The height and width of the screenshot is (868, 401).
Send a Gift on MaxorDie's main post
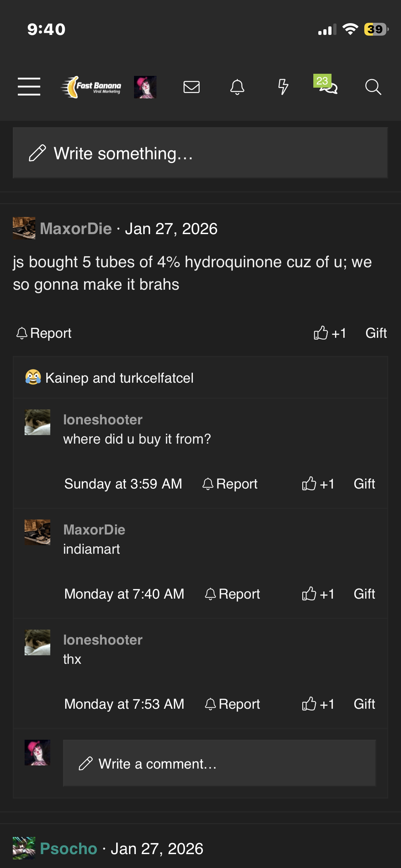(376, 333)
